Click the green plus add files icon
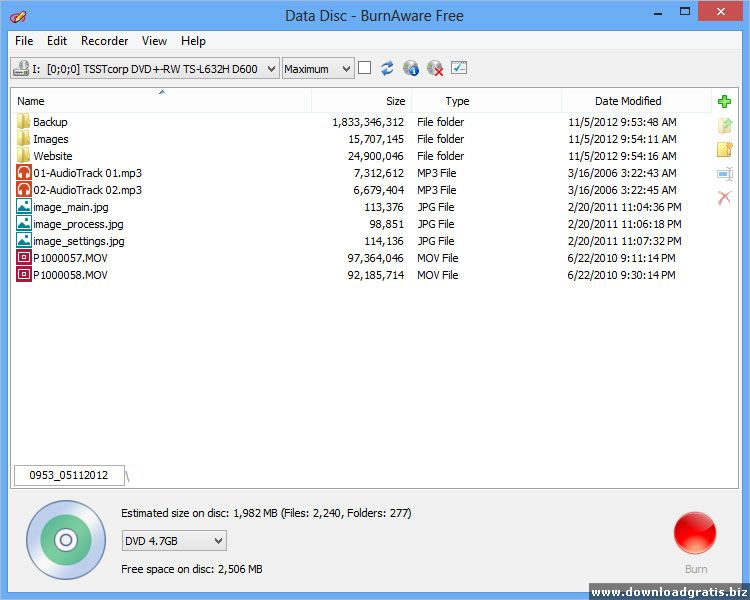This screenshot has width=750, height=600. 724,101
